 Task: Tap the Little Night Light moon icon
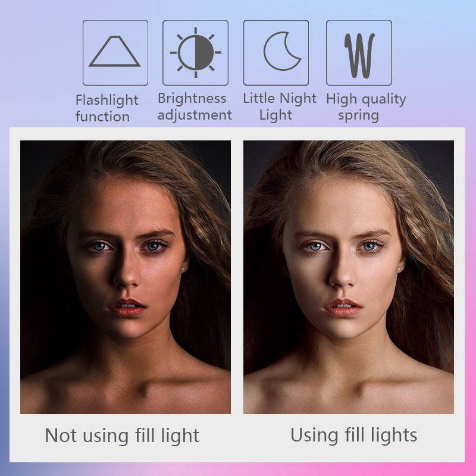pos(276,53)
